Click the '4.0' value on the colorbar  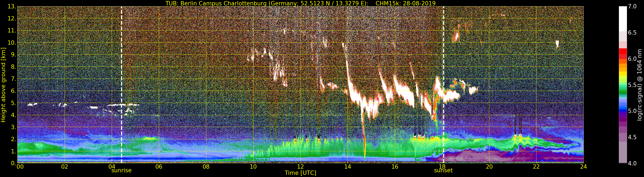[632, 163]
